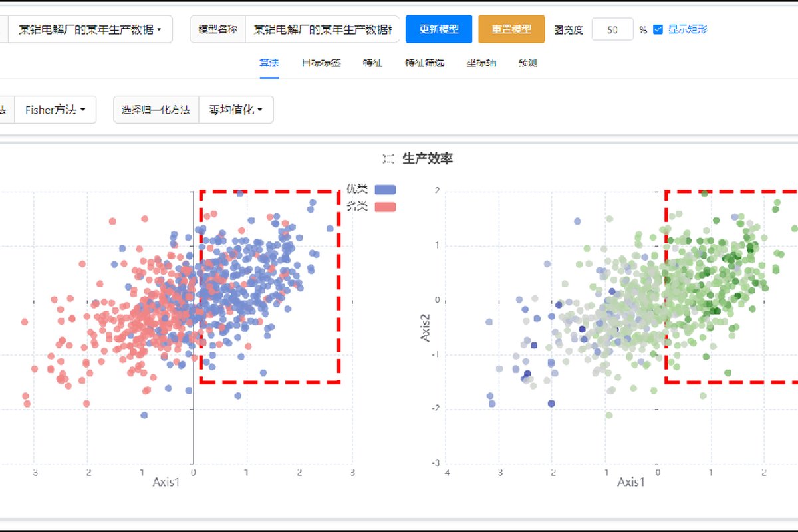Switch to the 坐标轴 tab
The width and height of the screenshot is (798, 532).
coord(481,63)
